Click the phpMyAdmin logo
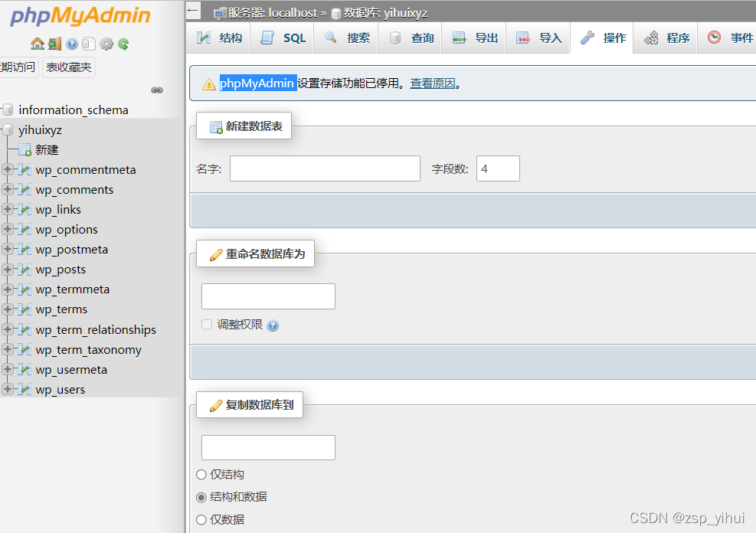 click(80, 16)
